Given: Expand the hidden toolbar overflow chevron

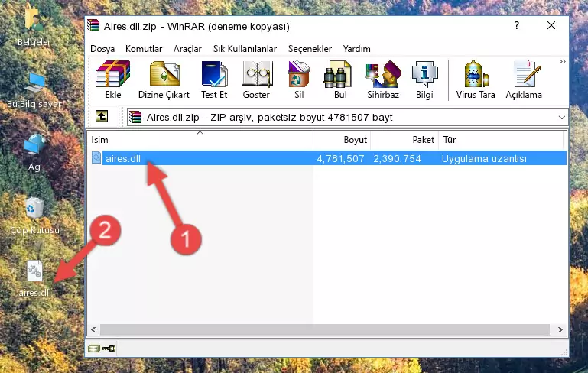Looking at the screenshot, I should tap(562, 61).
